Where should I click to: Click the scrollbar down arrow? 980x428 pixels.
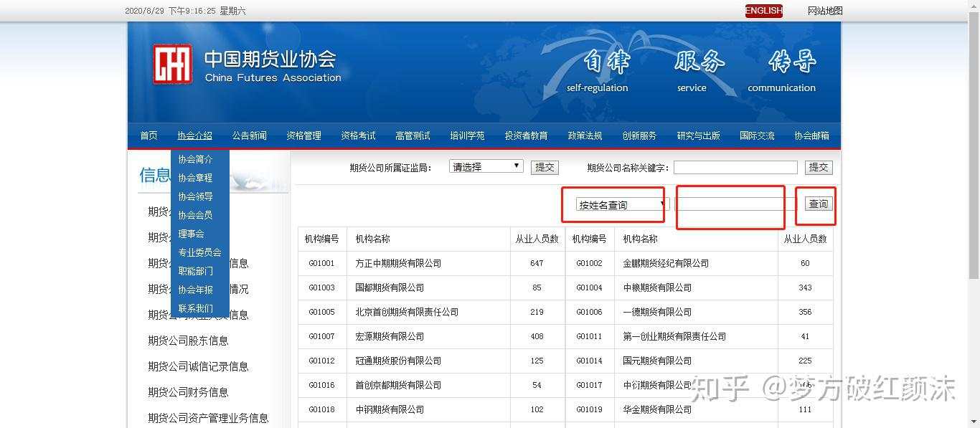point(974,422)
